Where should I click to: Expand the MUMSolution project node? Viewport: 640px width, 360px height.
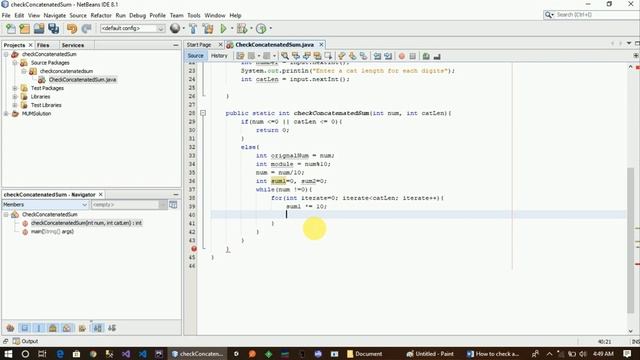[6, 114]
